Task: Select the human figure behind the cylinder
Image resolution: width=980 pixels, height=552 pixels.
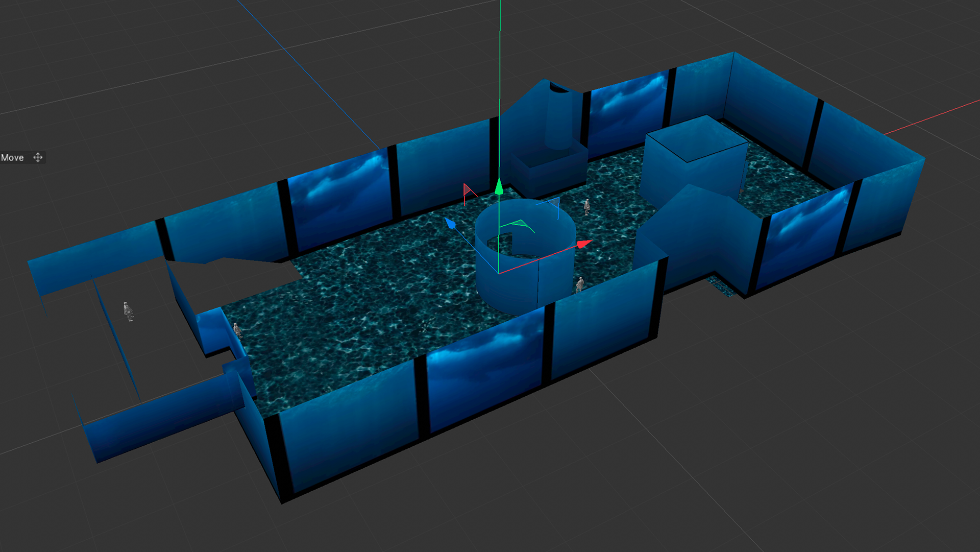Action: click(587, 206)
